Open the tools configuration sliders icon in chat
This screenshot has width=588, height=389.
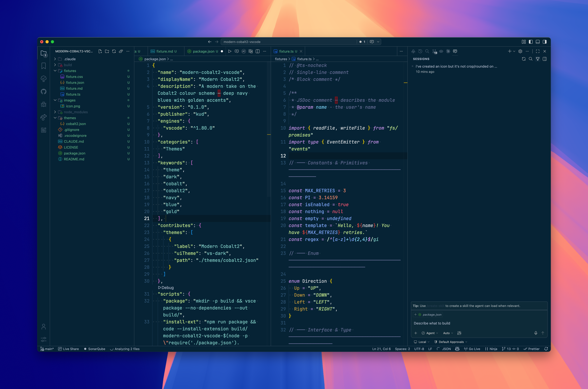pos(459,333)
